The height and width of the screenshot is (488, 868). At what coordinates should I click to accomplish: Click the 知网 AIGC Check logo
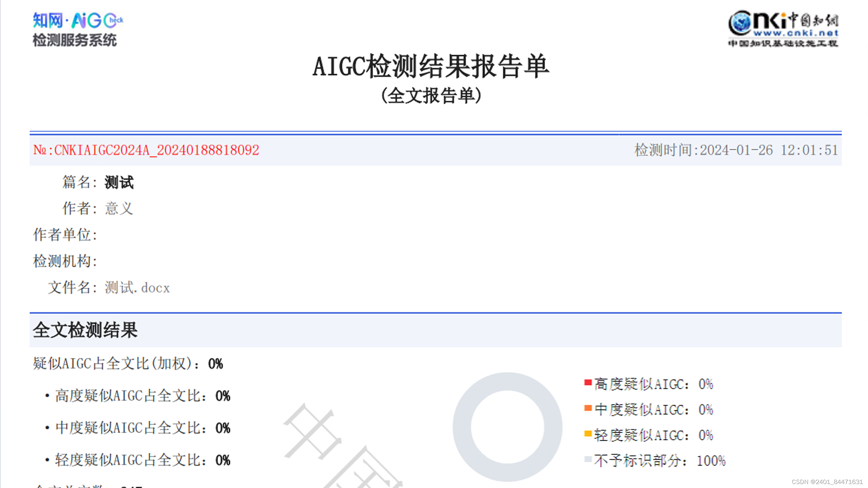pos(78,21)
